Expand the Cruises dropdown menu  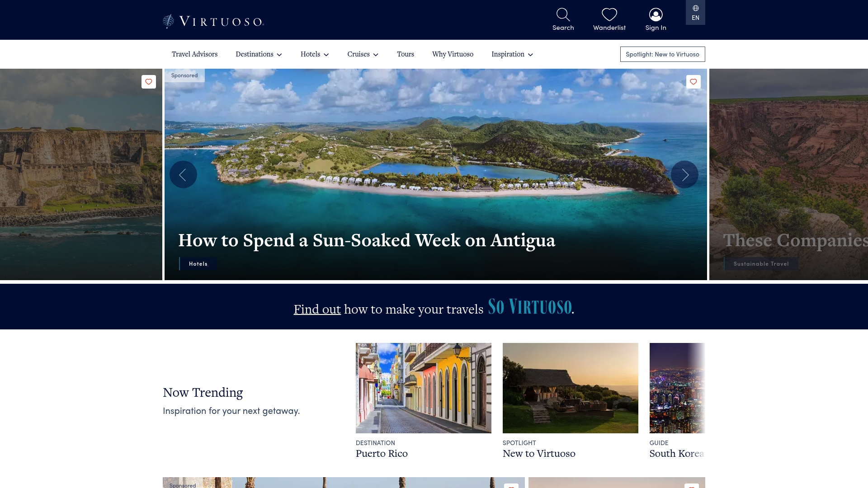tap(363, 54)
